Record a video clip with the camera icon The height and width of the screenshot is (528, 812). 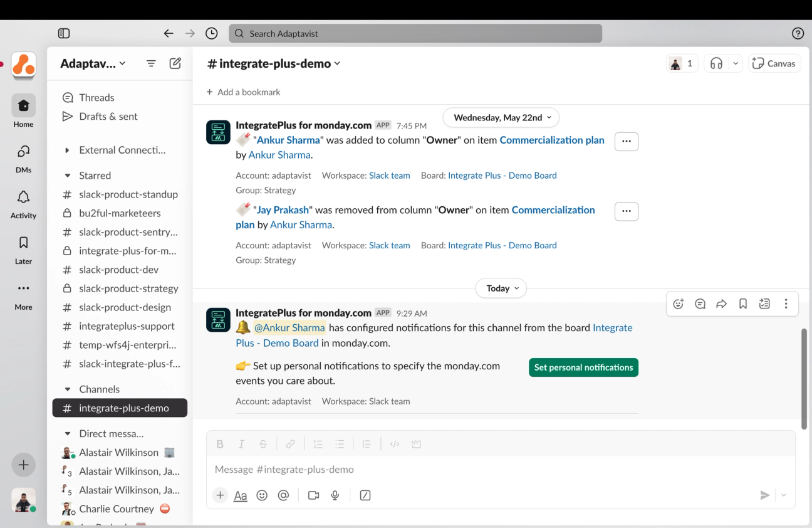pyautogui.click(x=314, y=495)
